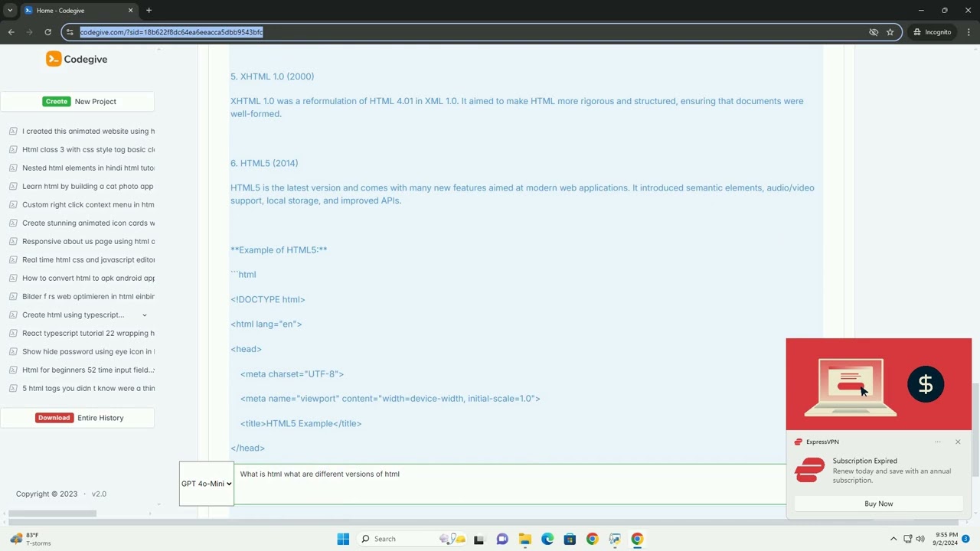
Task: Open 'React typescript tutorial 22 wrapping' project
Action: [x=88, y=333]
